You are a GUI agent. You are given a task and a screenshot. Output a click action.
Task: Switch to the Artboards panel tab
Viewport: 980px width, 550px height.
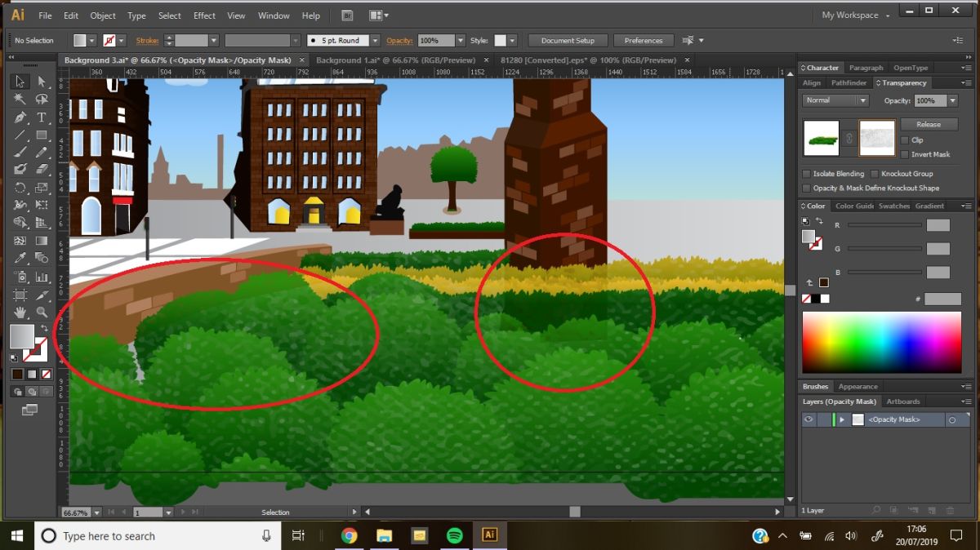[903, 401]
